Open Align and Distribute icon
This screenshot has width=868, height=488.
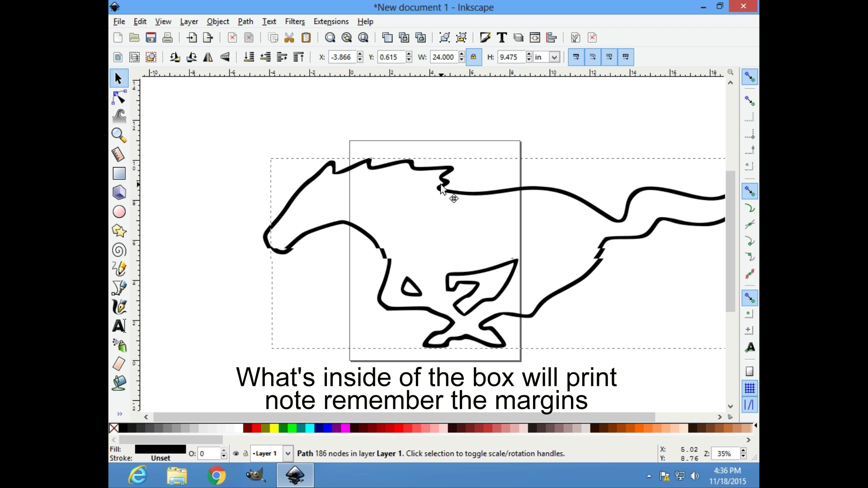tap(552, 38)
